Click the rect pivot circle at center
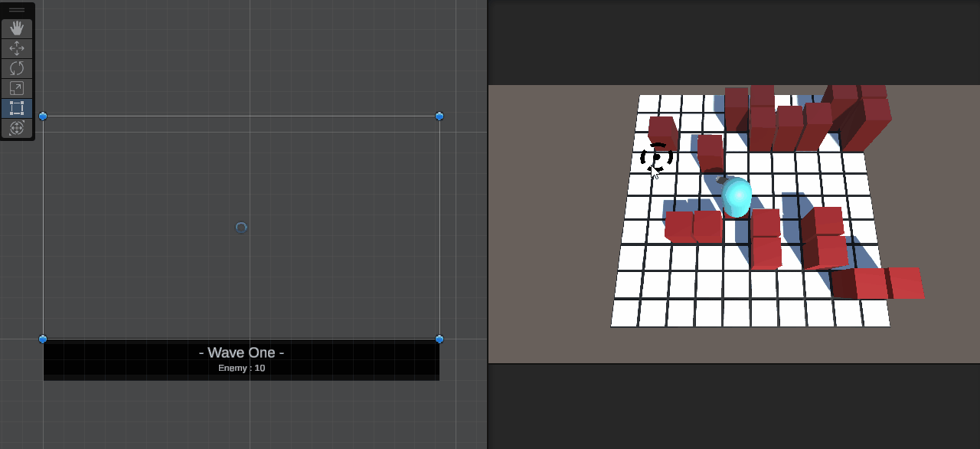Screen dimensions: 980x449 tap(241, 228)
